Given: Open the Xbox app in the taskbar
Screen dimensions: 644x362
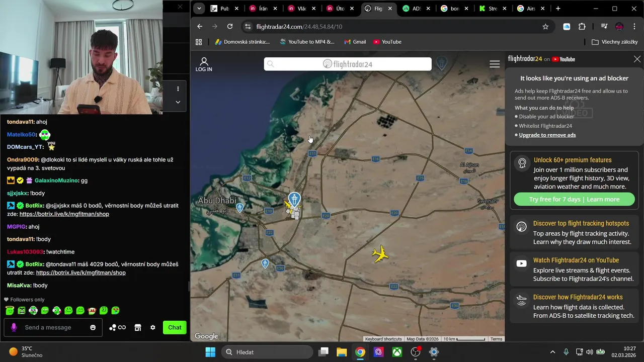Looking at the screenshot, I should pos(397,352).
